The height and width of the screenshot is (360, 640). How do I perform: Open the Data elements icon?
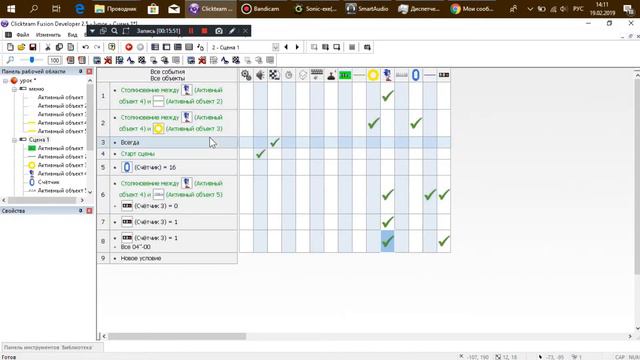click(200, 47)
